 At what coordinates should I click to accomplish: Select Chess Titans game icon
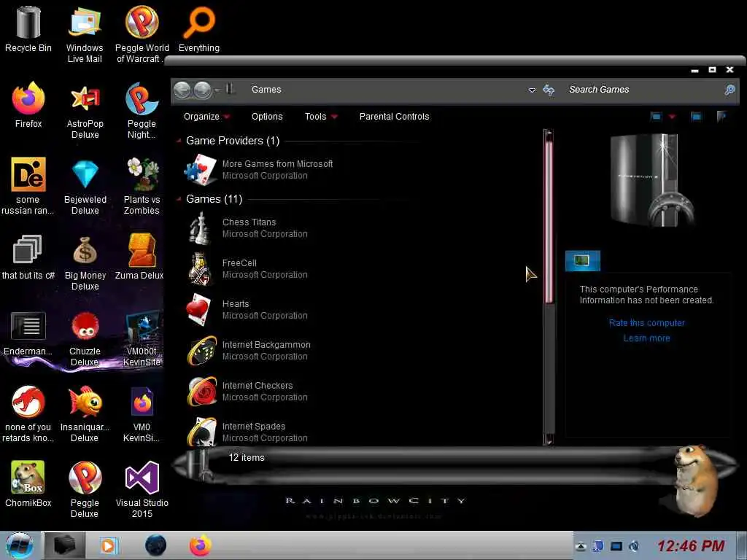(x=200, y=228)
